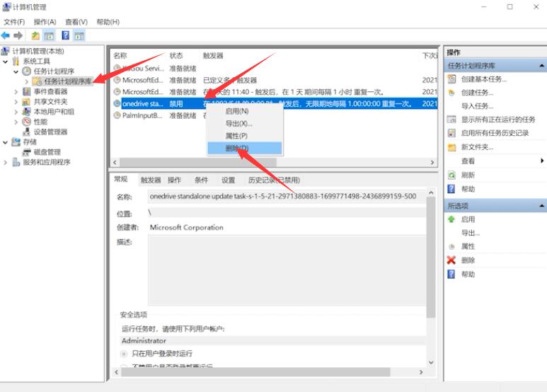
Task: Open the 帮助(H) menu
Action: click(x=108, y=22)
